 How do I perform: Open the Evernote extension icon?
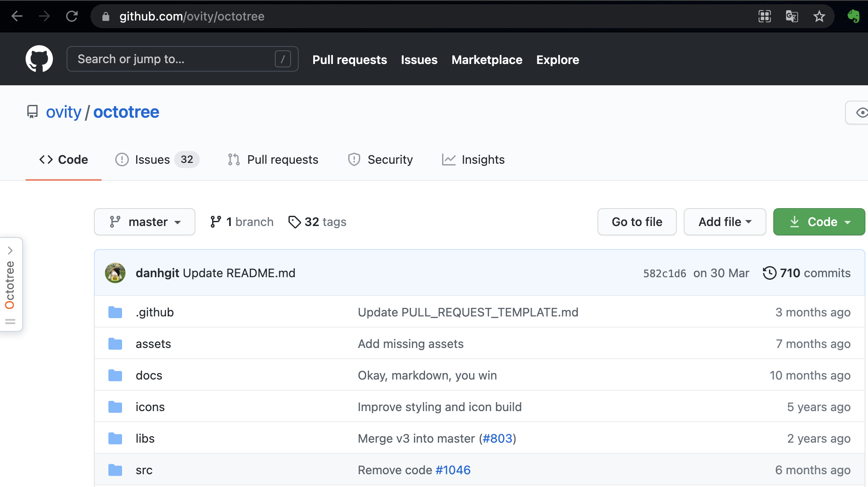point(853,16)
